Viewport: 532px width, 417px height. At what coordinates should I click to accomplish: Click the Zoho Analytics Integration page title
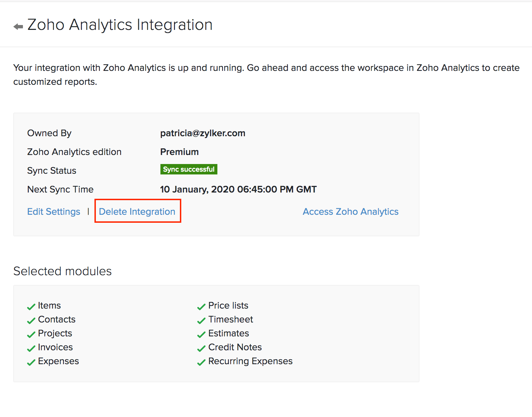point(120,25)
